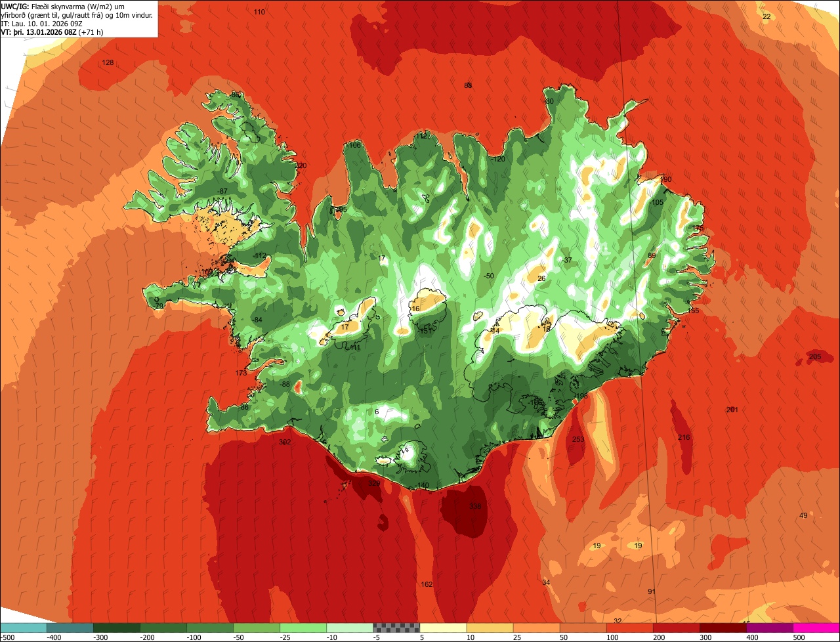Click the map value 49 in the southeast

point(803,515)
